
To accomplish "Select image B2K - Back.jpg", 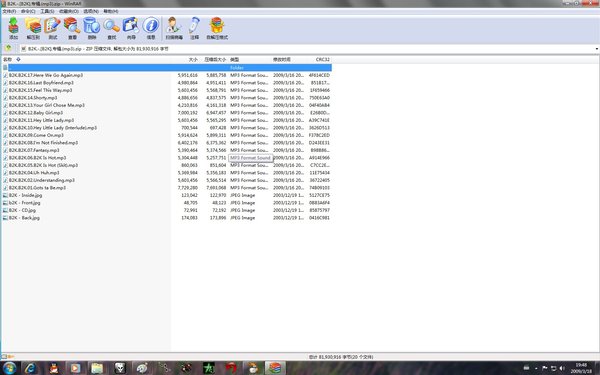I will click(x=24, y=218).
